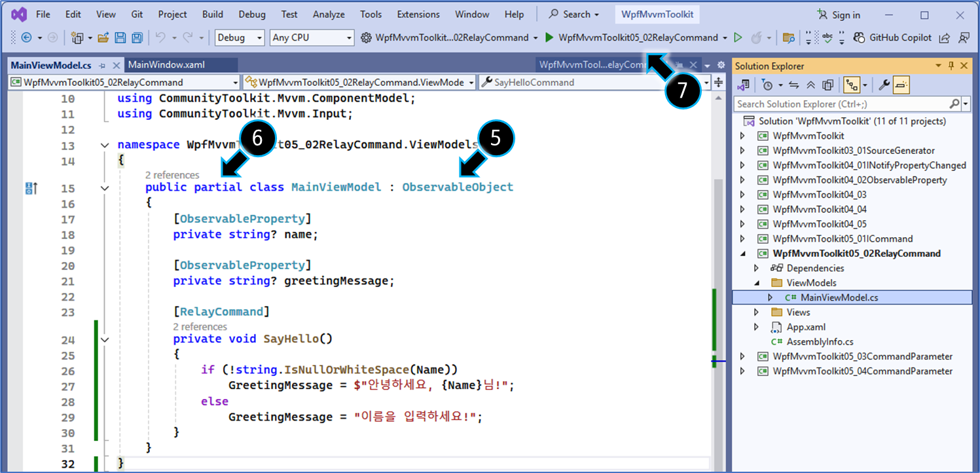Click Sign in link
The width and height of the screenshot is (980, 473).
coord(839,15)
